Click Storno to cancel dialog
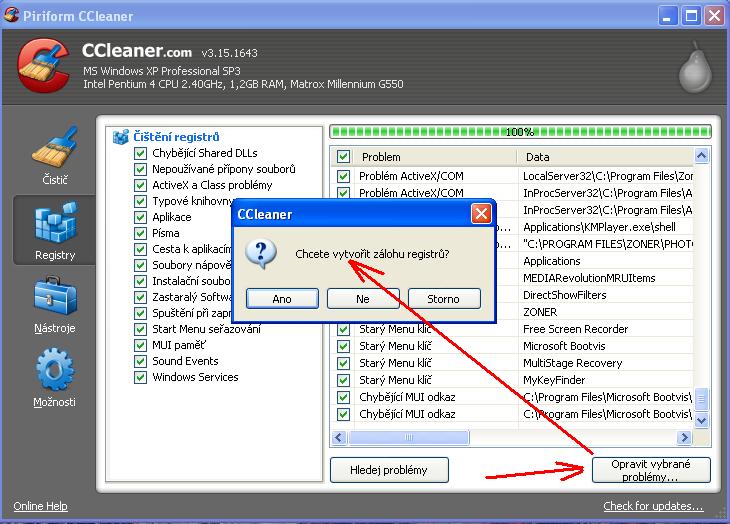The height and width of the screenshot is (524, 730). click(444, 299)
